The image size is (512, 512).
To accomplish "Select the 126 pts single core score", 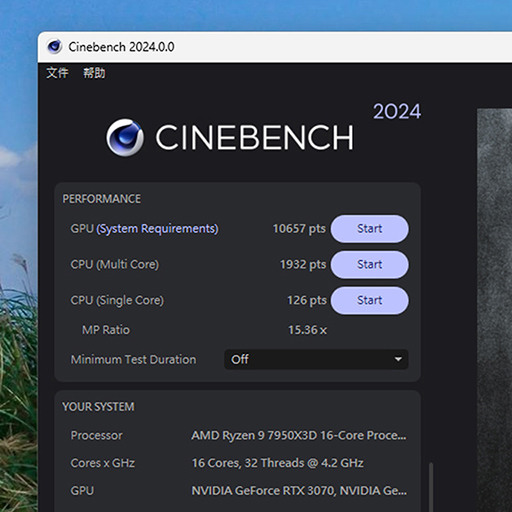I will (x=307, y=300).
